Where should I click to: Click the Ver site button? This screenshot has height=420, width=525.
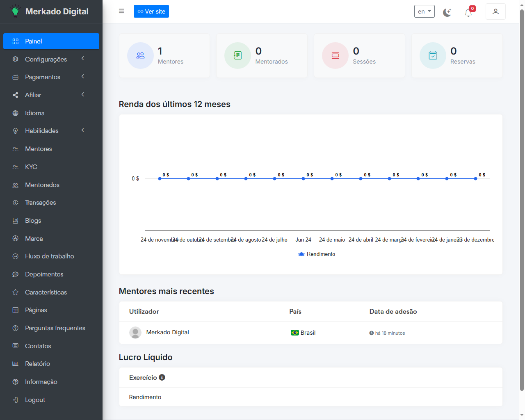point(151,11)
